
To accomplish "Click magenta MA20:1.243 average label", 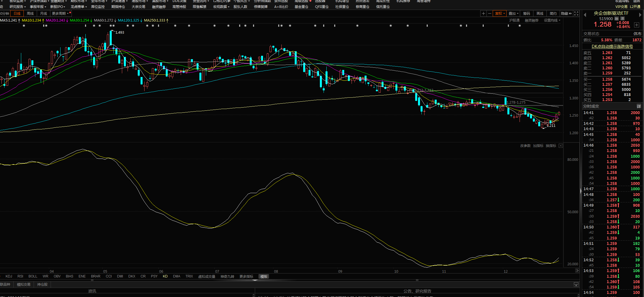I will pyautogui.click(x=57, y=20).
